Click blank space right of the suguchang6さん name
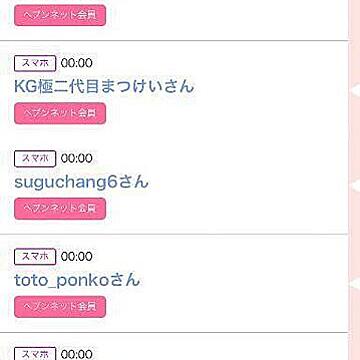This screenshot has height=360, width=360. pos(247,183)
